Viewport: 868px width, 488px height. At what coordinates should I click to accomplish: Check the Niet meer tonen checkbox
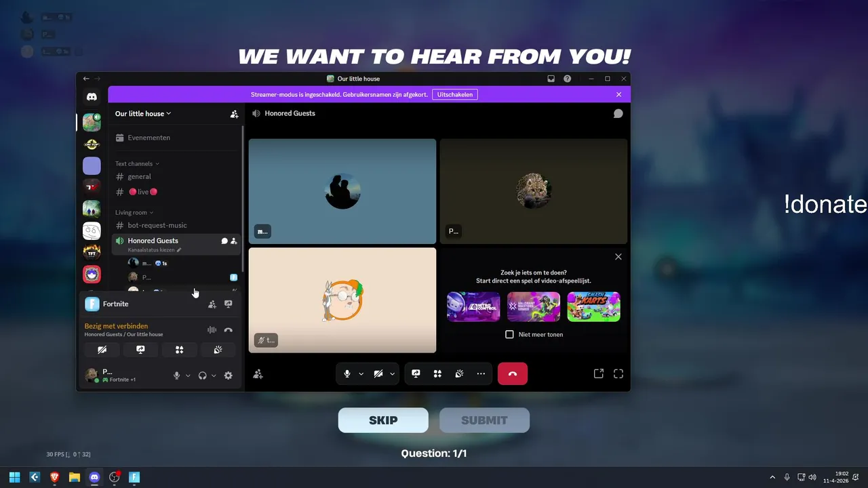pos(509,335)
